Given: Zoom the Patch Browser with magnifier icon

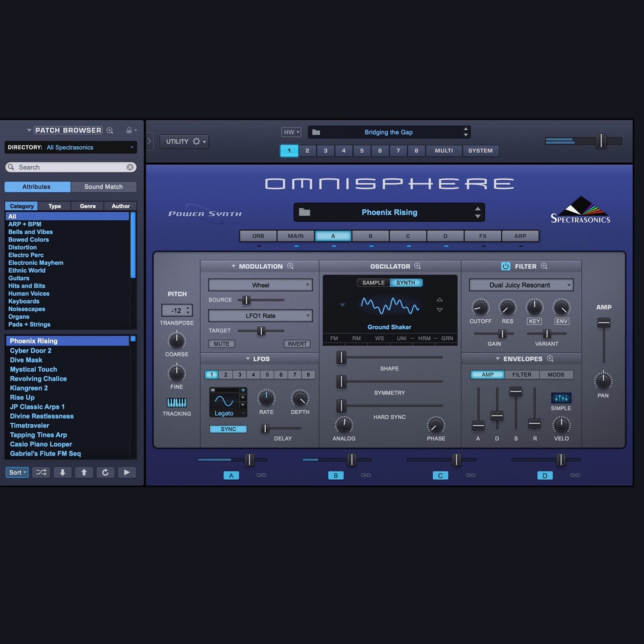Looking at the screenshot, I should pyautogui.click(x=110, y=130).
